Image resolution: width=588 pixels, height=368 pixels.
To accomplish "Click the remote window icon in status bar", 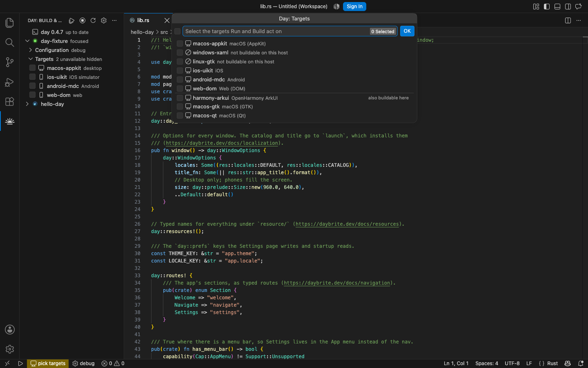I will pyautogui.click(x=7, y=364).
